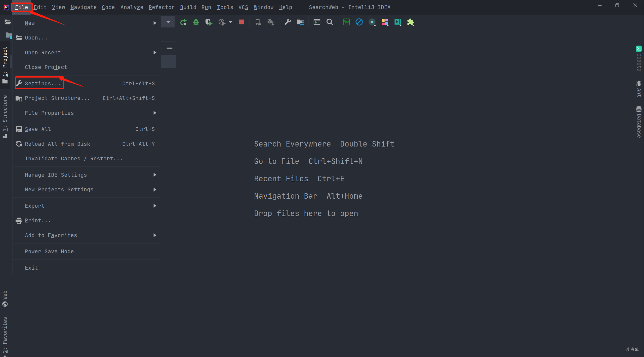Image resolution: width=644 pixels, height=357 pixels.
Task: Click Run with Coverage shield icon
Action: [x=209, y=22]
